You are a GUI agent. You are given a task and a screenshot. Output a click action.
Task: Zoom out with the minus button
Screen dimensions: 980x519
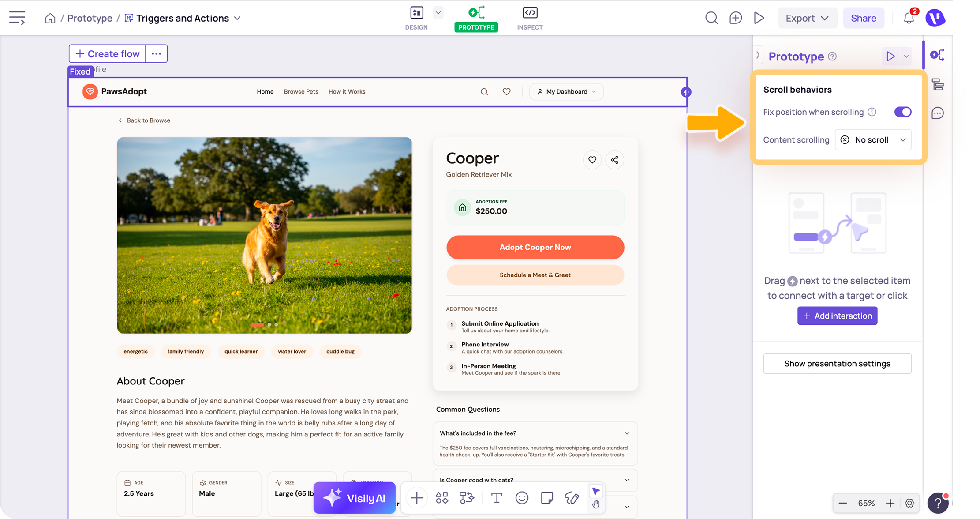[x=842, y=503]
